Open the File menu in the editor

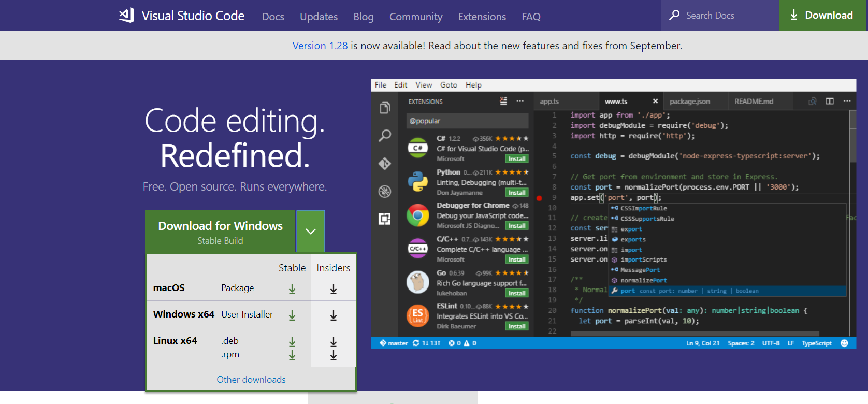tap(381, 85)
